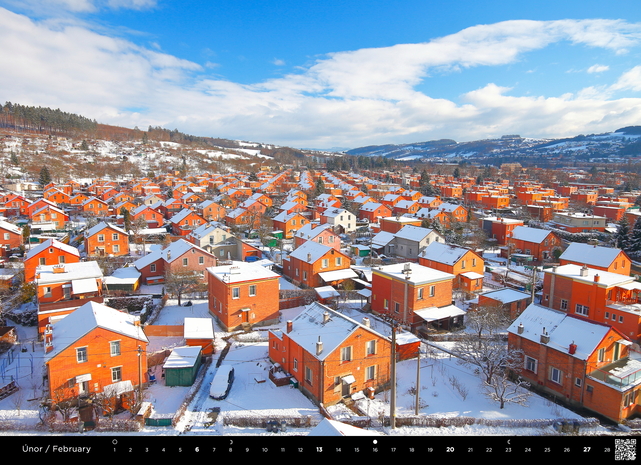Viewport: 641px width, 465px height.
Task: Select day 8 in the calendar strip
Action: point(231,450)
